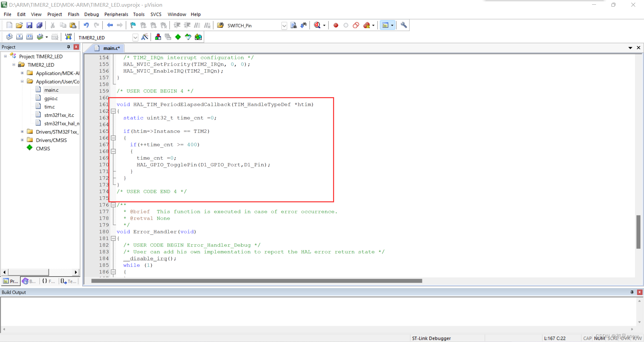Viewport: 644px width, 342px height.
Task: Close the Build Output panel
Action: coord(640,292)
